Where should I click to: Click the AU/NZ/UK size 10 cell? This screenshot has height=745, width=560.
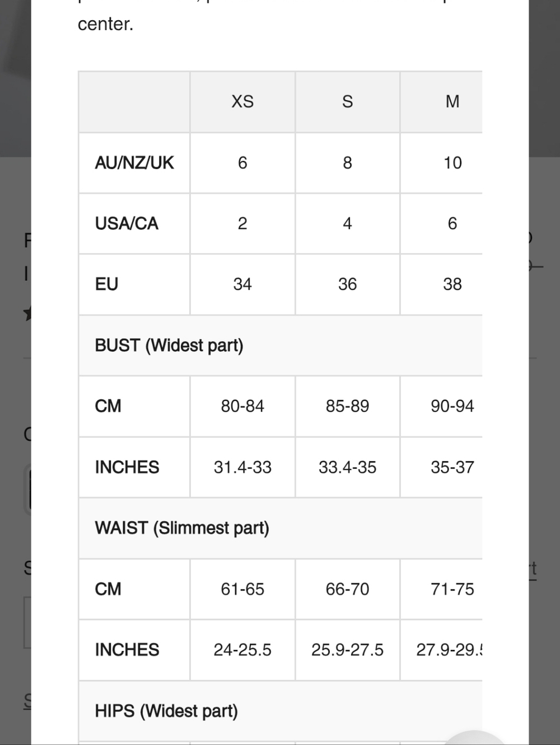[x=452, y=162]
